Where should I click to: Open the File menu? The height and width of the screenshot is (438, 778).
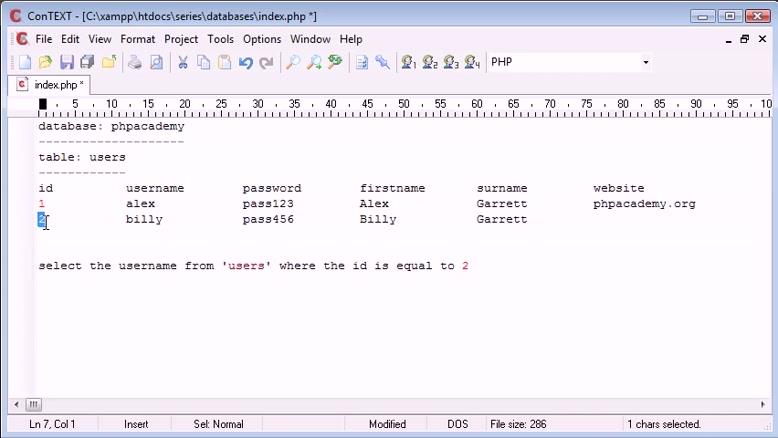pyautogui.click(x=44, y=39)
